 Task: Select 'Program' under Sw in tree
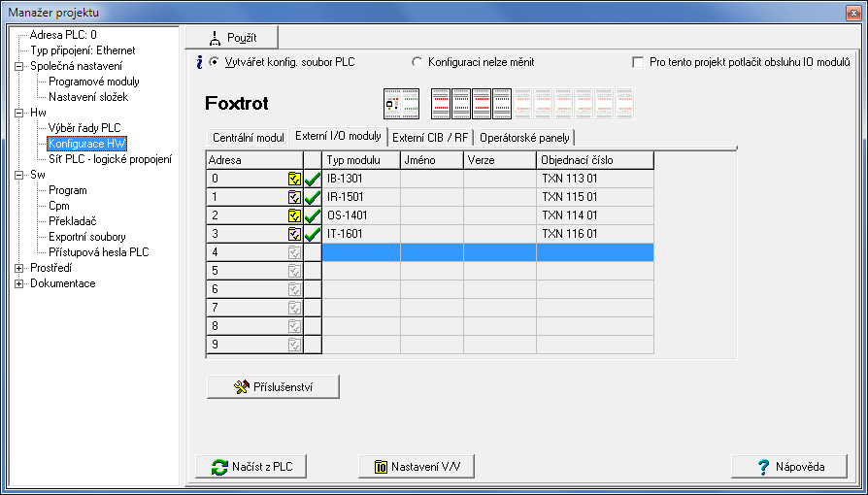[68, 190]
